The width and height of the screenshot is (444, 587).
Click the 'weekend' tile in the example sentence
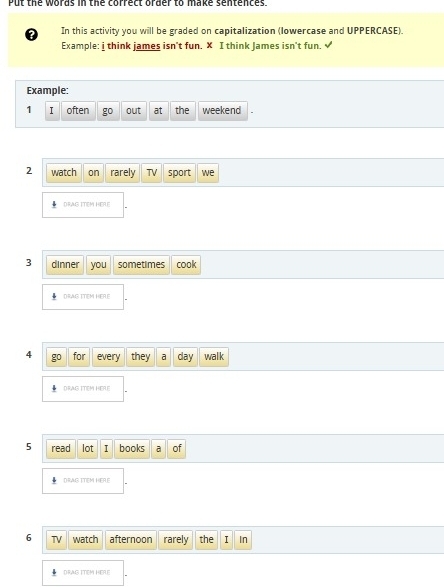(x=222, y=111)
